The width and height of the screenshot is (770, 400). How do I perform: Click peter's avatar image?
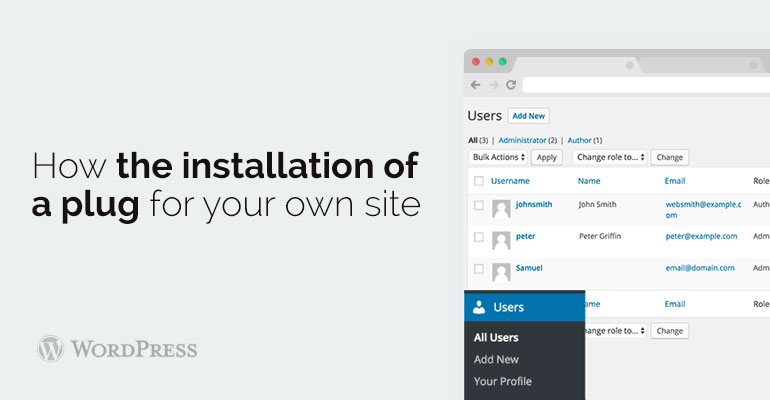(x=501, y=239)
